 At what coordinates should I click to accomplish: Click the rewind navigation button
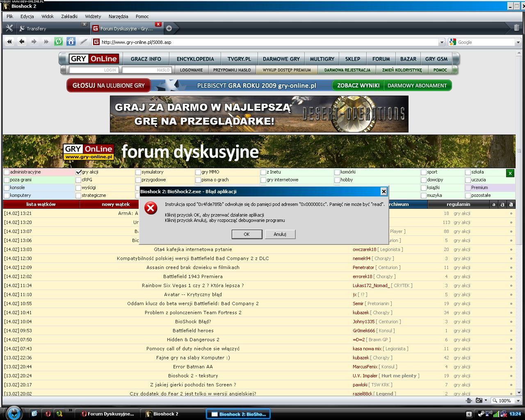click(x=9, y=42)
